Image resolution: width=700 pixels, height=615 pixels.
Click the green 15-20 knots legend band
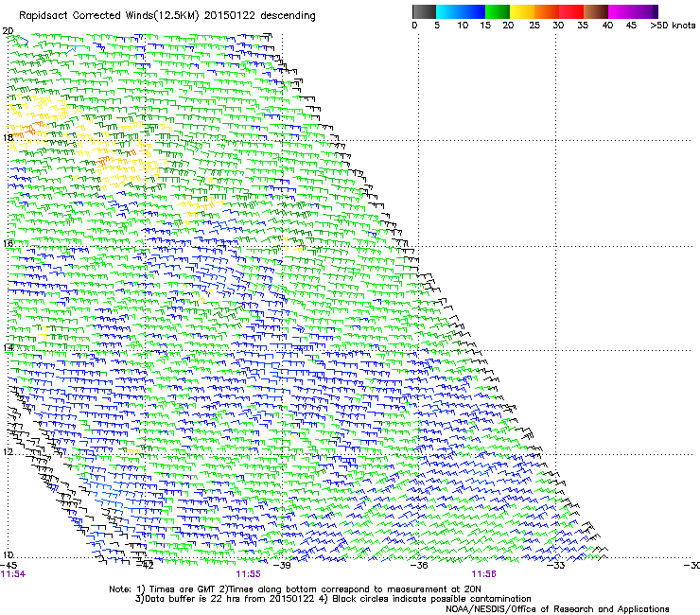pyautogui.click(x=498, y=11)
